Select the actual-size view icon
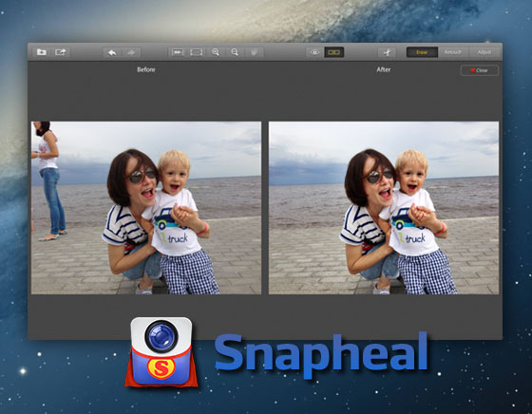The height and width of the screenshot is (414, 532). coord(177,52)
